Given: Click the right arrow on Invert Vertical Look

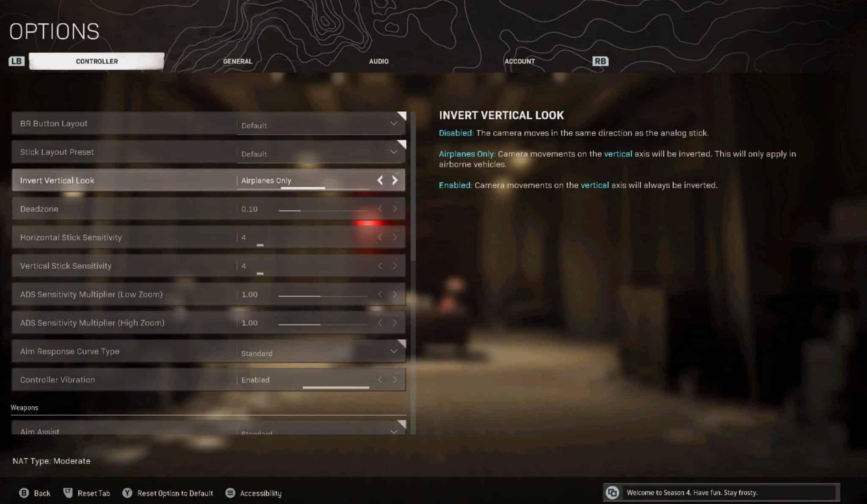Looking at the screenshot, I should 394,180.
